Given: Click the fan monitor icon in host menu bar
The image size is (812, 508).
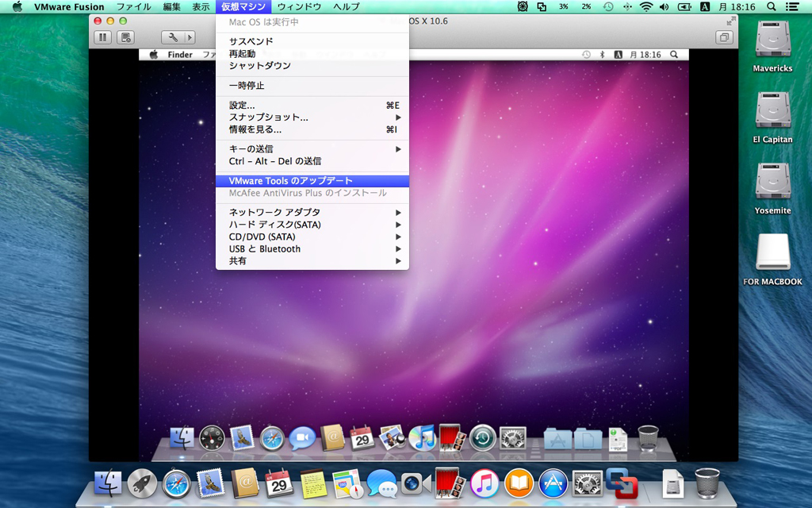Looking at the screenshot, I should (523, 6).
